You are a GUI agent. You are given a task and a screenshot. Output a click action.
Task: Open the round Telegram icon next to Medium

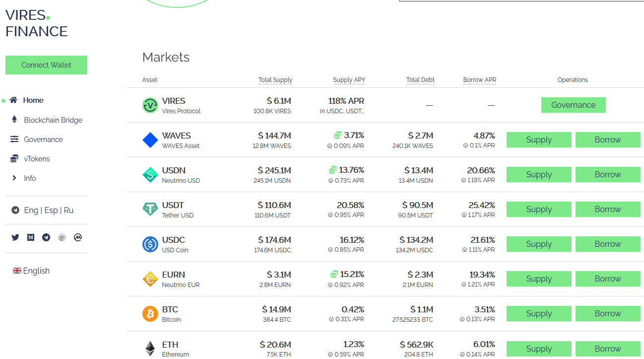(46, 237)
